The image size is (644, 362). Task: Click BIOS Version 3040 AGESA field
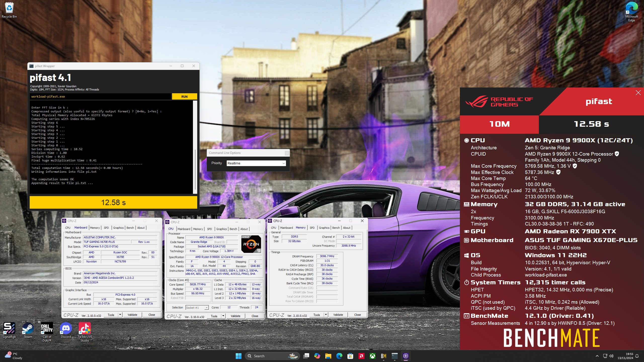point(120,278)
